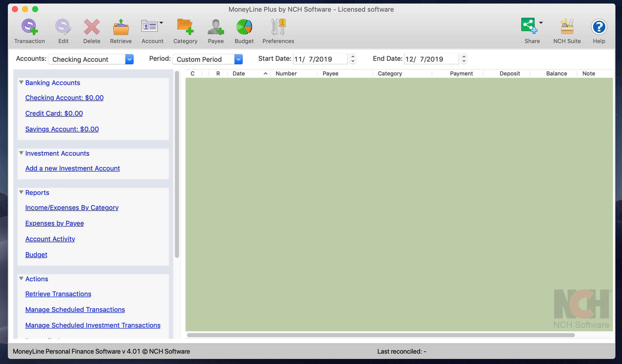Click the R column header
This screenshot has height=364, width=622.
pyautogui.click(x=218, y=73)
